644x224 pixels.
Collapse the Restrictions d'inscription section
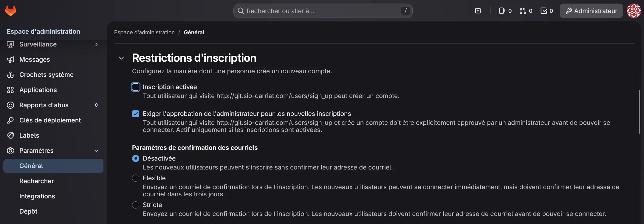(121, 58)
